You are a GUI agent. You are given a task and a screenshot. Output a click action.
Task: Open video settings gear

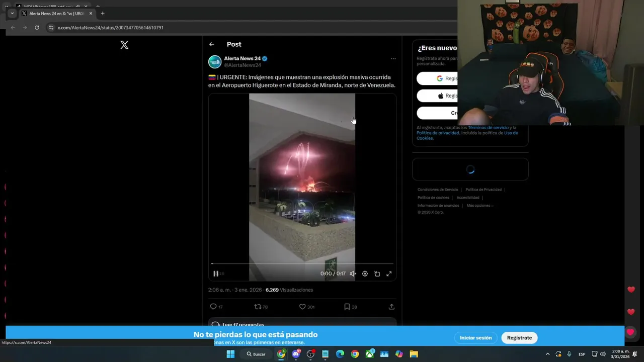tap(365, 274)
